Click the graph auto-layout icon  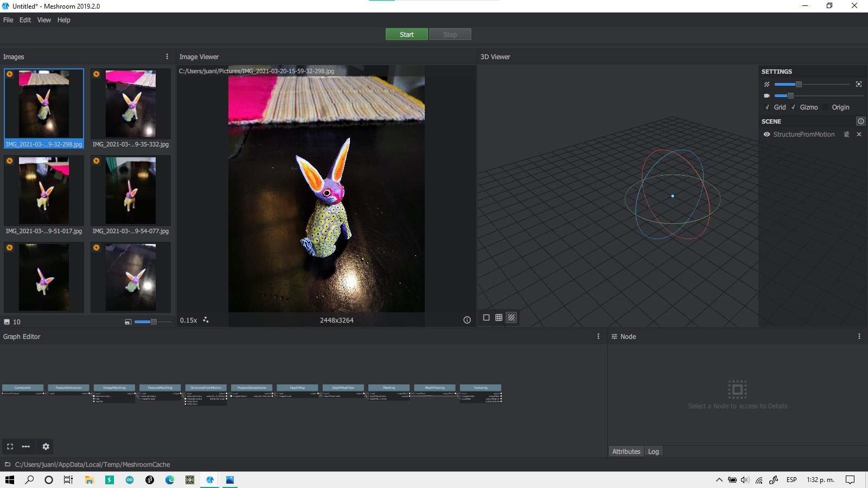(x=25, y=446)
